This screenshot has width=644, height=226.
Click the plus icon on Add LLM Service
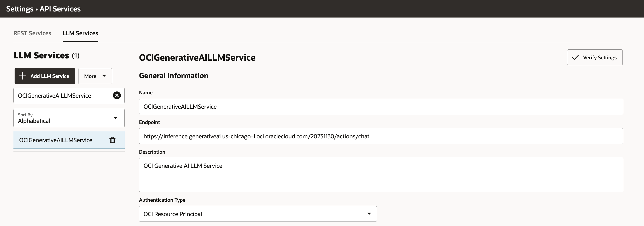(22, 76)
